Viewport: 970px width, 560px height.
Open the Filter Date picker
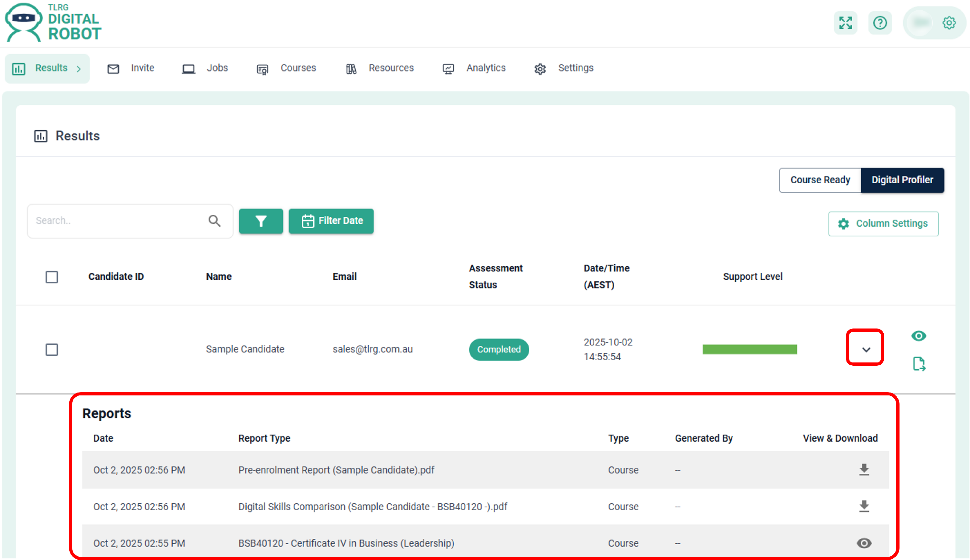click(331, 221)
